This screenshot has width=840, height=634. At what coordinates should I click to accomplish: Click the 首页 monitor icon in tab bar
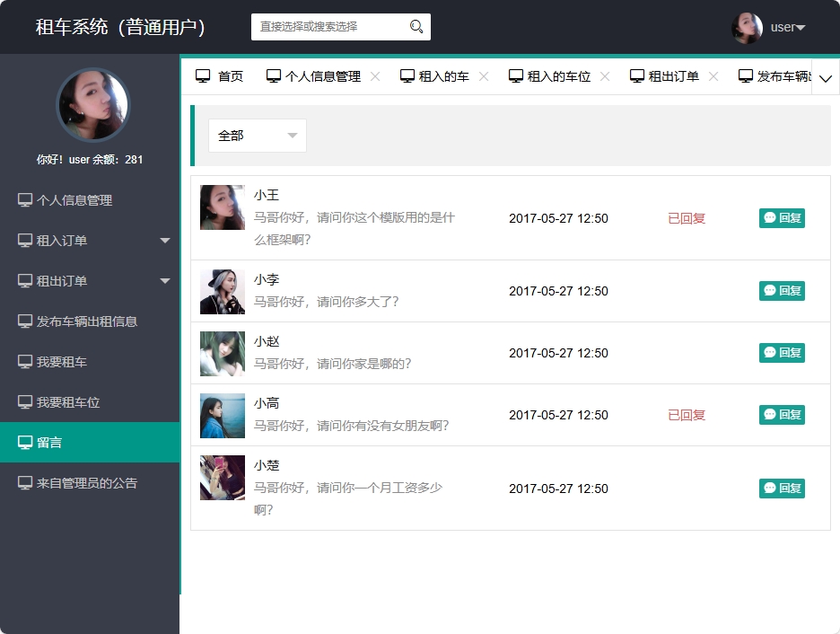202,75
